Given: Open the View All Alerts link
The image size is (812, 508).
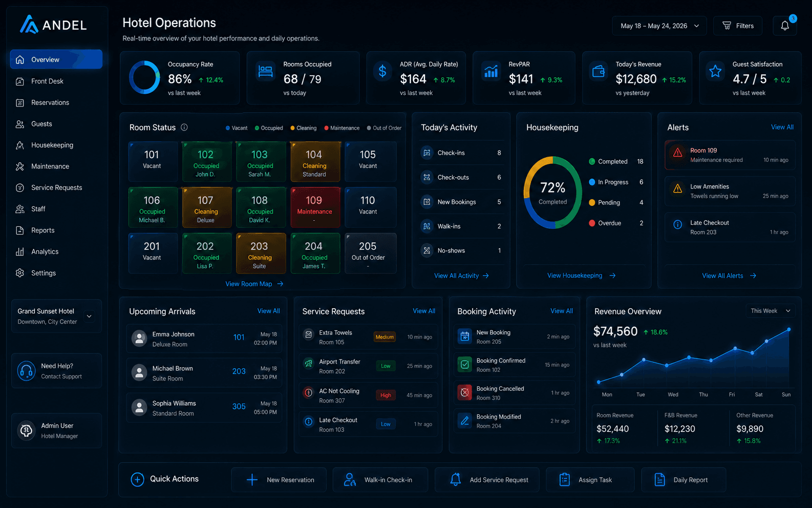Looking at the screenshot, I should (x=729, y=276).
